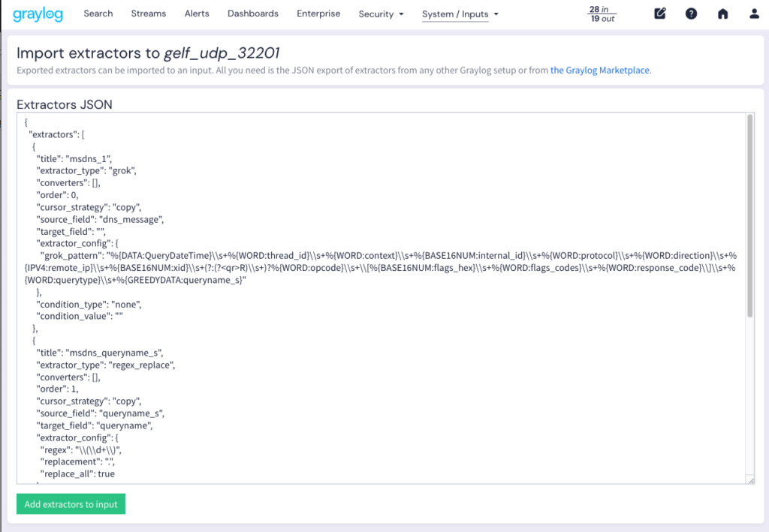Click the "grok_pattern" text line
The height and width of the screenshot is (532, 769).
point(381,267)
